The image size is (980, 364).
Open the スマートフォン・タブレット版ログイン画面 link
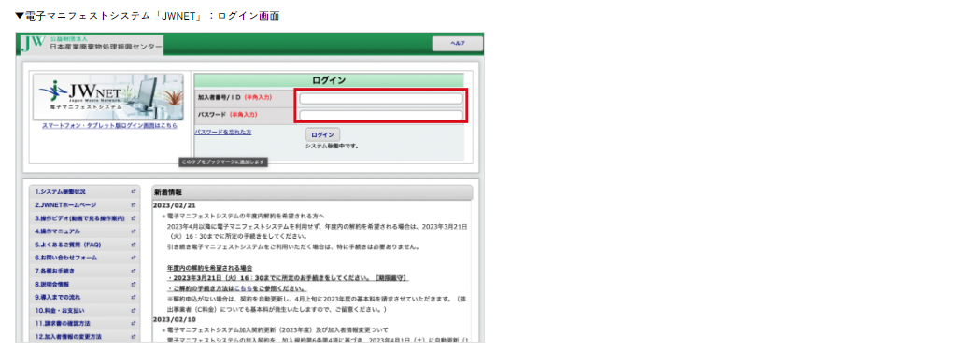click(x=109, y=125)
